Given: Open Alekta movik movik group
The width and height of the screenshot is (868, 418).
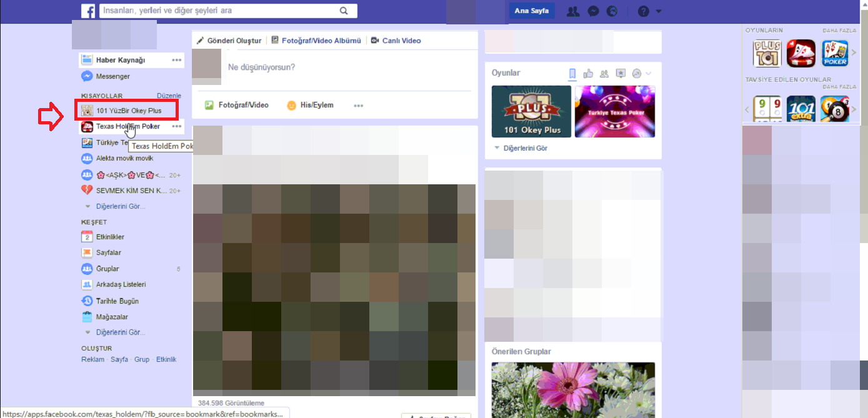Looking at the screenshot, I should coord(117,158).
